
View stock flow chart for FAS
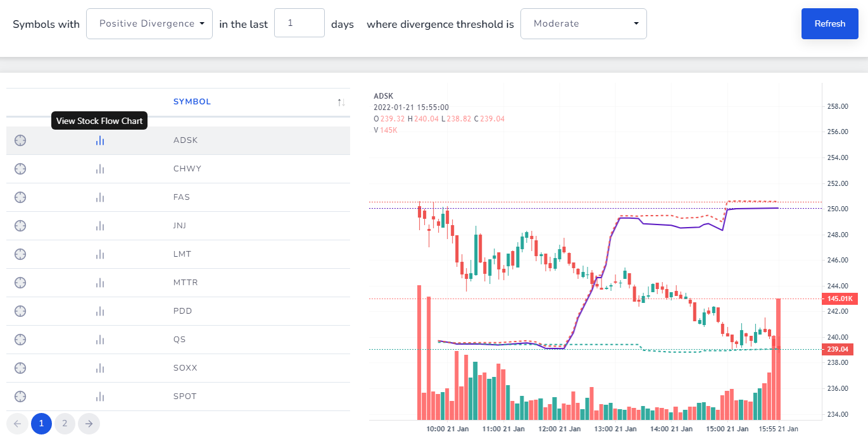click(100, 197)
